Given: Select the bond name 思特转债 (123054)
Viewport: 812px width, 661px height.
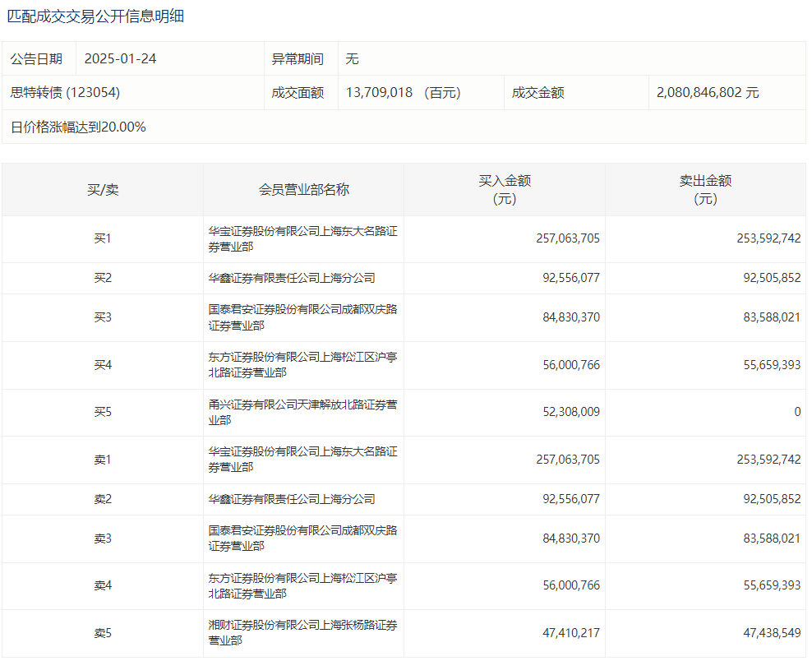Looking at the screenshot, I should 66,93.
